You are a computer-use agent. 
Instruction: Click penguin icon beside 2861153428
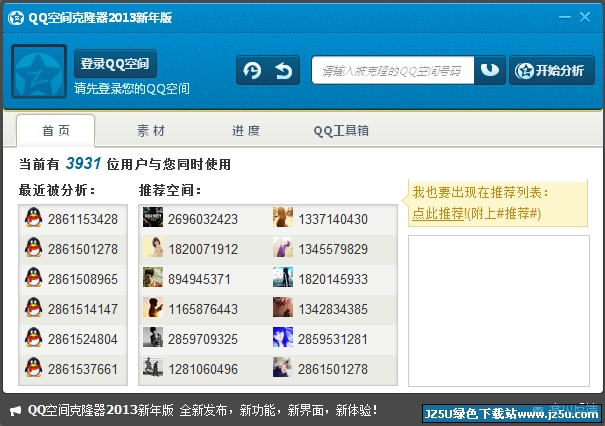pos(34,218)
